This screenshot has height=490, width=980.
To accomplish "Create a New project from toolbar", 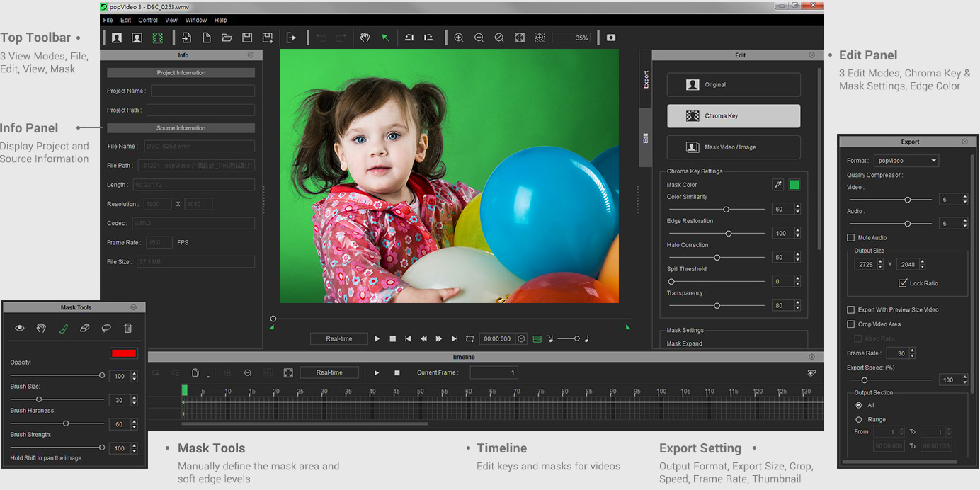I will (207, 38).
